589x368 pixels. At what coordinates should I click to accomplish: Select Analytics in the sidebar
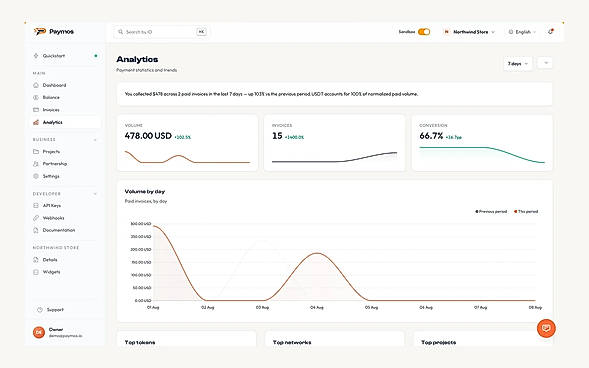[x=66, y=122]
